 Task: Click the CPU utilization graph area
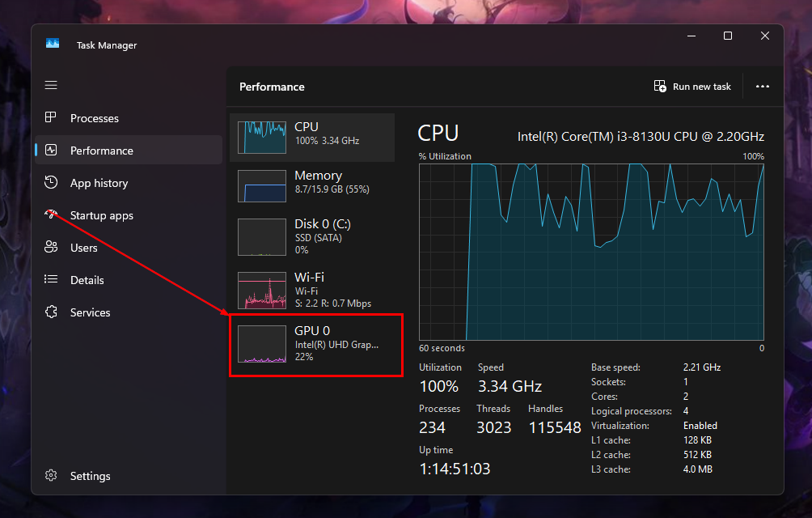point(590,251)
